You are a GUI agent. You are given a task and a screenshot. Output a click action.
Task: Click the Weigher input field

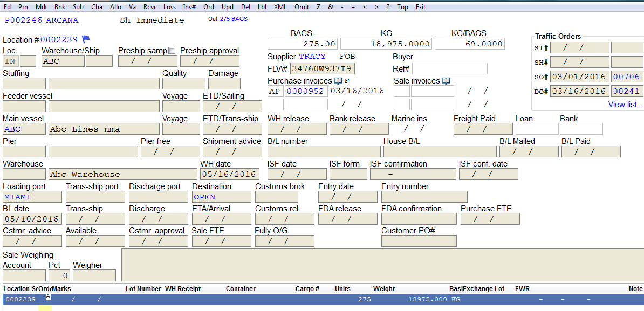(94, 275)
